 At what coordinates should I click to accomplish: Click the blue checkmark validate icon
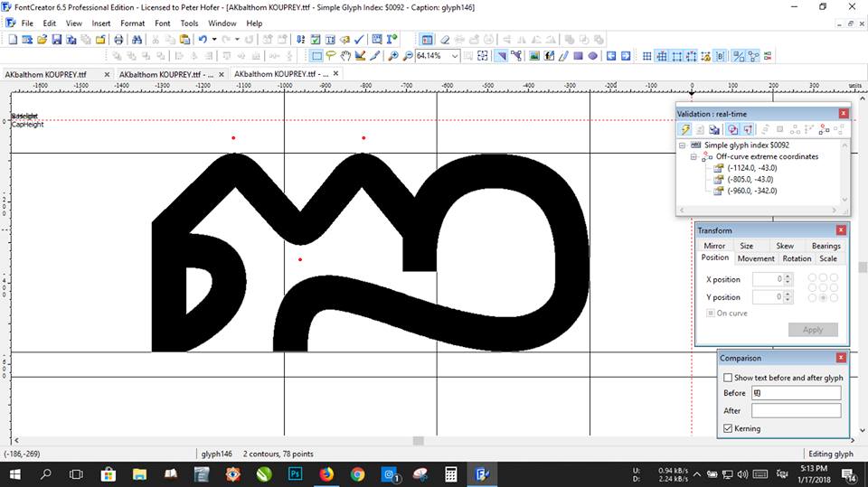(x=359, y=40)
